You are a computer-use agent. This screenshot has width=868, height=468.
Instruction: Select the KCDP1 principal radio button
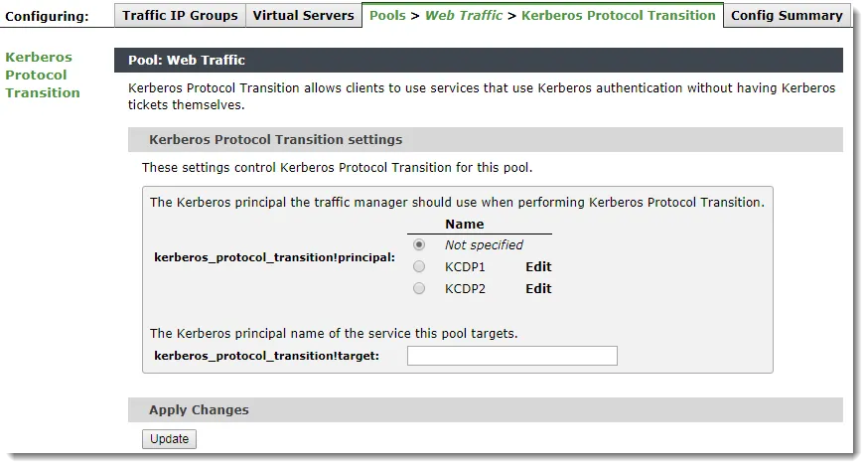pyautogui.click(x=419, y=267)
